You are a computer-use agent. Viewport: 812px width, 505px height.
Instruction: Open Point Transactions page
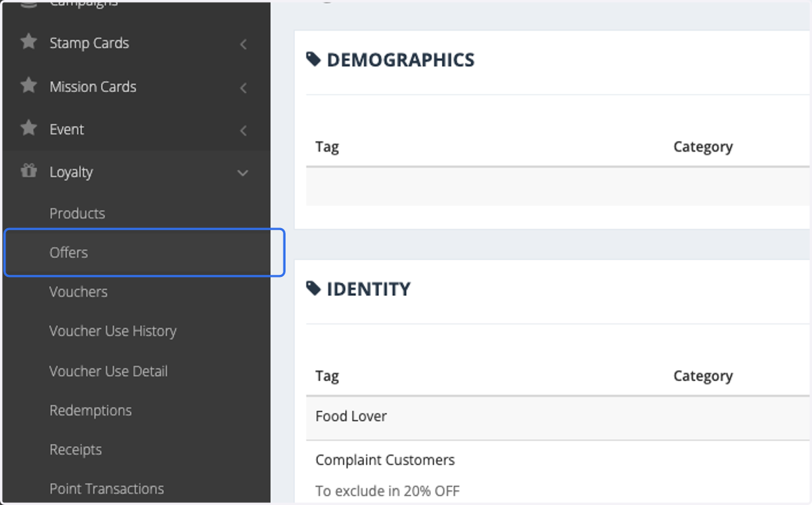[x=107, y=489]
